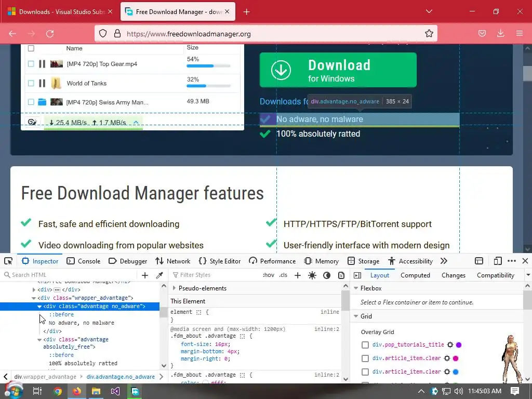Open the Firefox Downloads panel

point(500,34)
